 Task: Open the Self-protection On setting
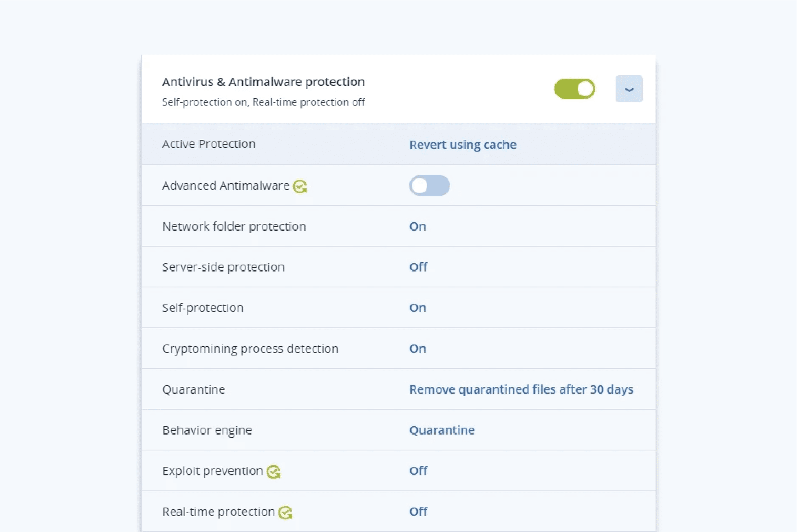[x=417, y=308]
